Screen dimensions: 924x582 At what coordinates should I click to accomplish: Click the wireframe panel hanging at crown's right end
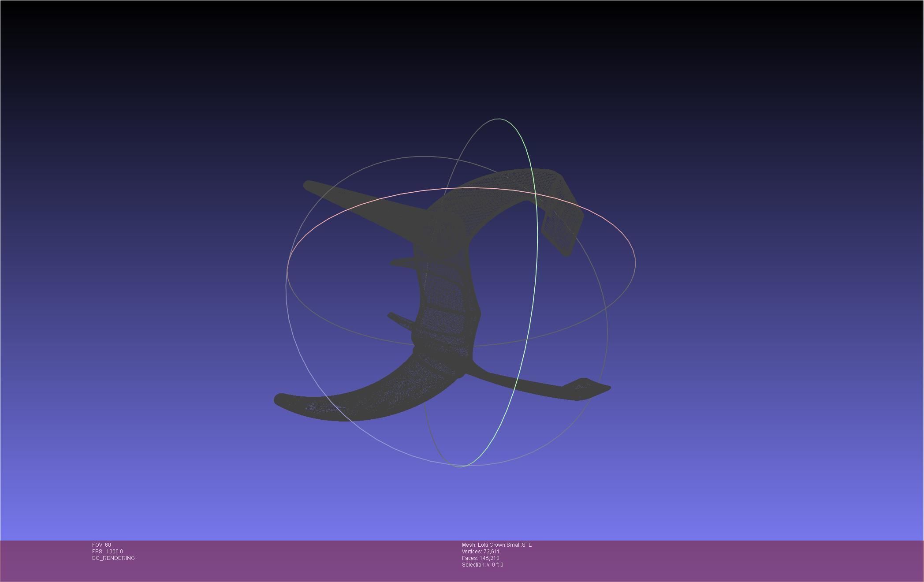click(561, 229)
